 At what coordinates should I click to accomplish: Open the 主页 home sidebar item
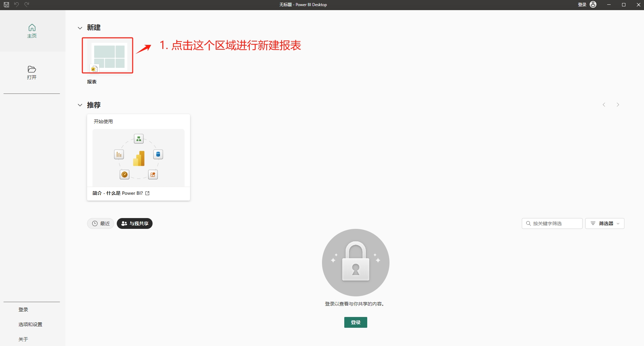coord(32,31)
